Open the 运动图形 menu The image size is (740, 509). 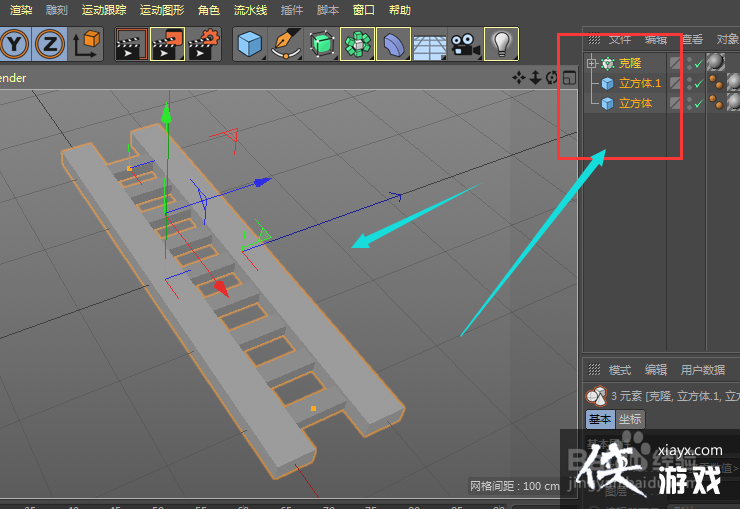point(162,10)
